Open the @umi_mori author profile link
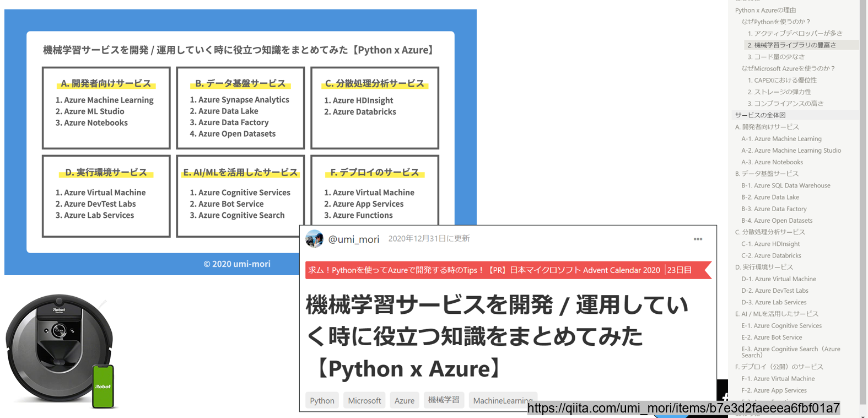The height and width of the screenshot is (418, 868). (354, 239)
